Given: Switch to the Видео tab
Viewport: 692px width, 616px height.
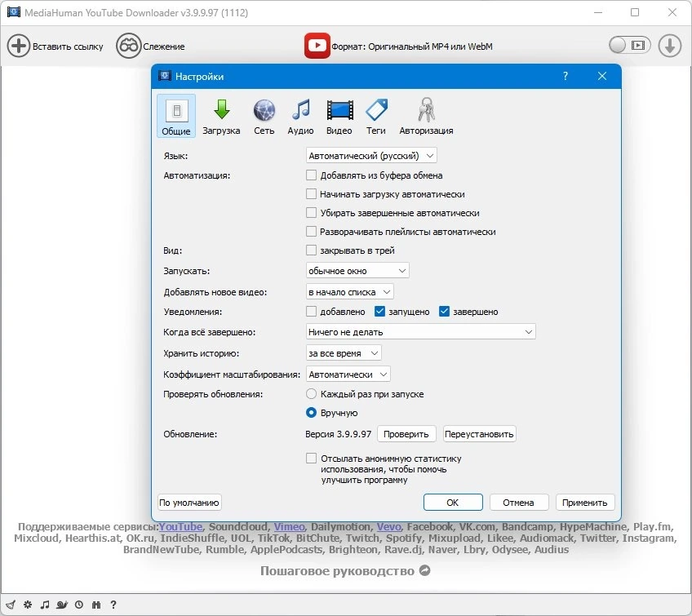Looking at the screenshot, I should click(x=339, y=117).
